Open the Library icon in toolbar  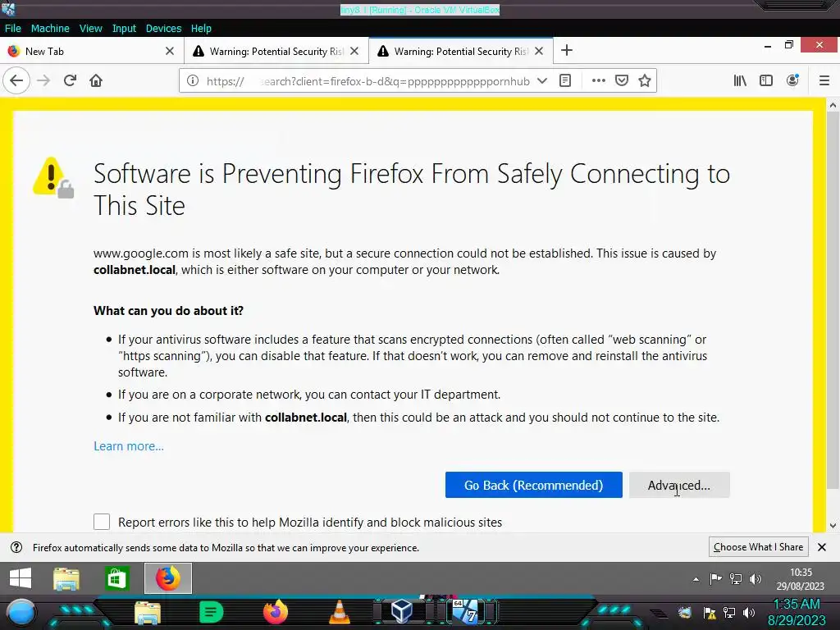pyautogui.click(x=740, y=81)
